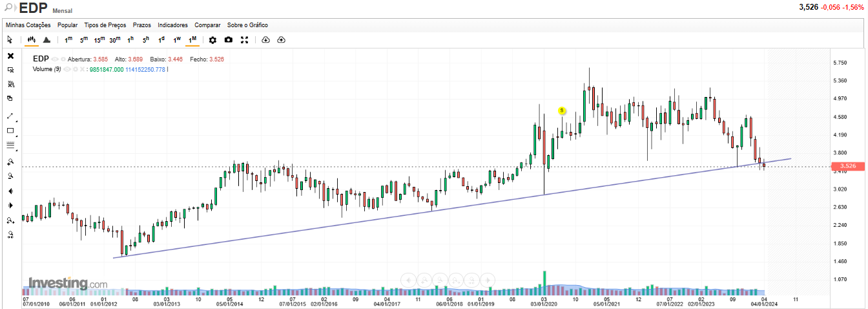This screenshot has width=868, height=309.
Task: Select the arrow cursor tool in toolbar
Action: (10, 40)
